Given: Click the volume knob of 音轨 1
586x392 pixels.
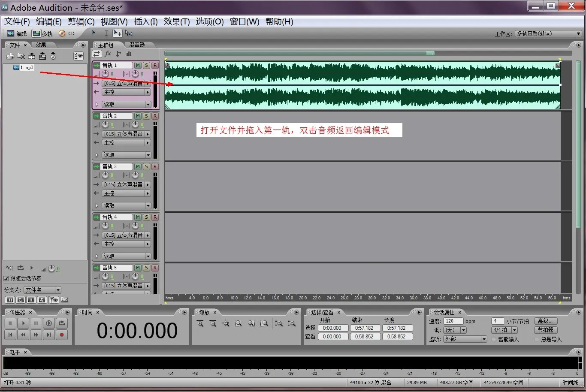Looking at the screenshot, I should [106, 74].
